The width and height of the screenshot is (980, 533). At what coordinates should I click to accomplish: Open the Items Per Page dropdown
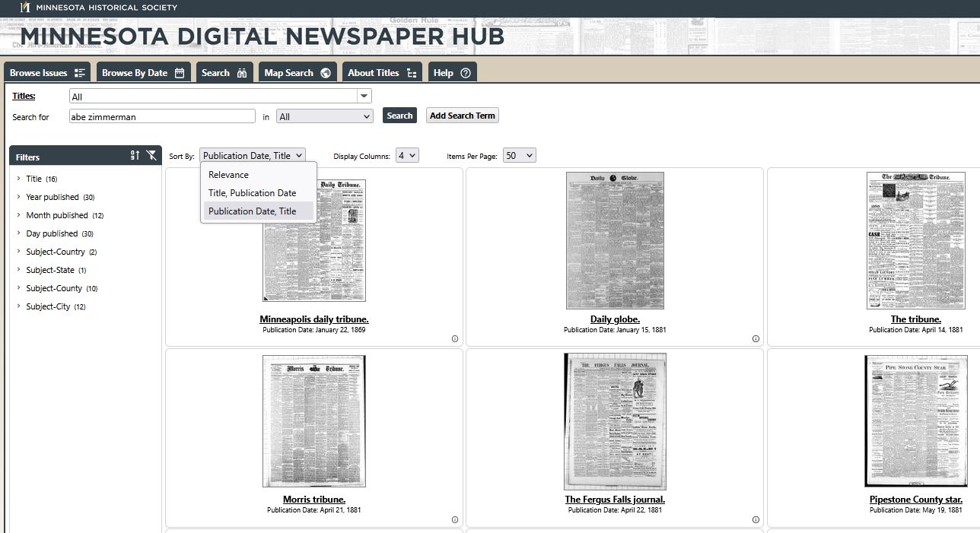pos(519,156)
